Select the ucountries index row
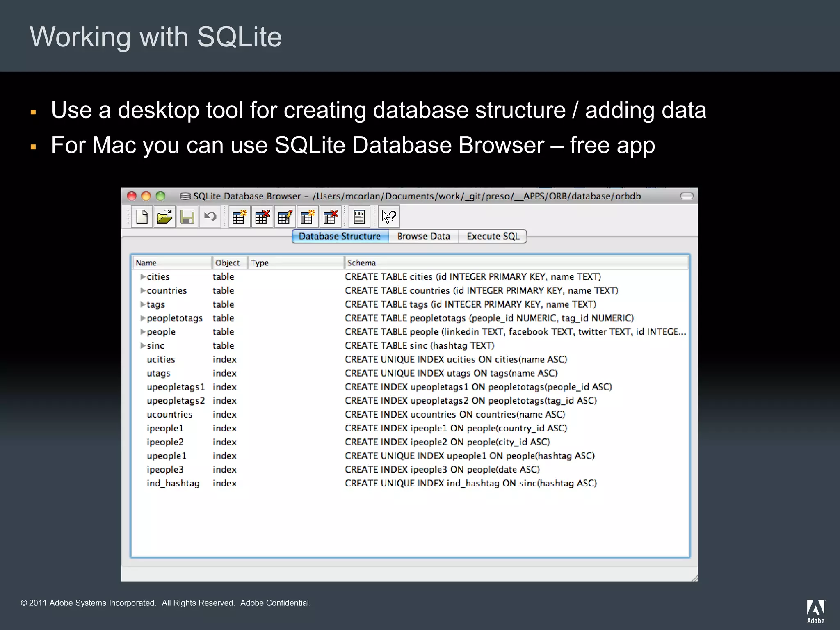This screenshot has width=840, height=630. (410, 415)
